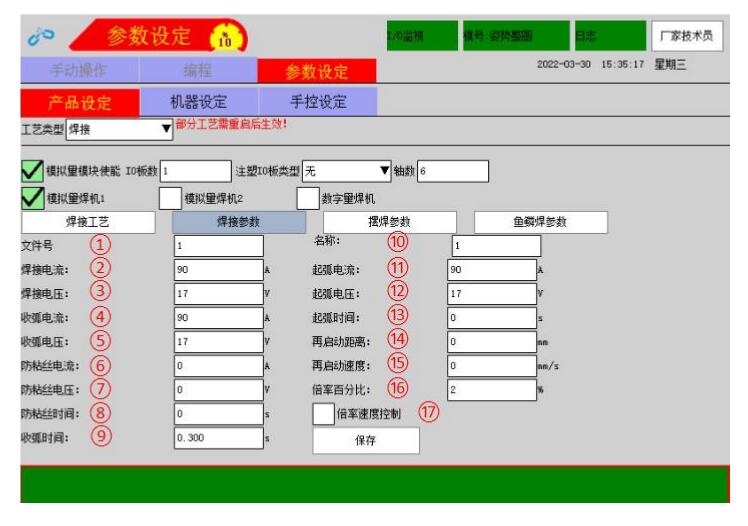Click the 再启动速度 input field
The image size is (748, 526).
(492, 366)
